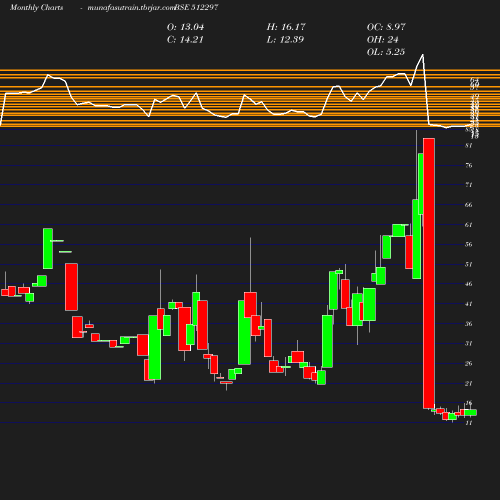Click the price axis label 41
500x500 pixels.
pos(469,304)
